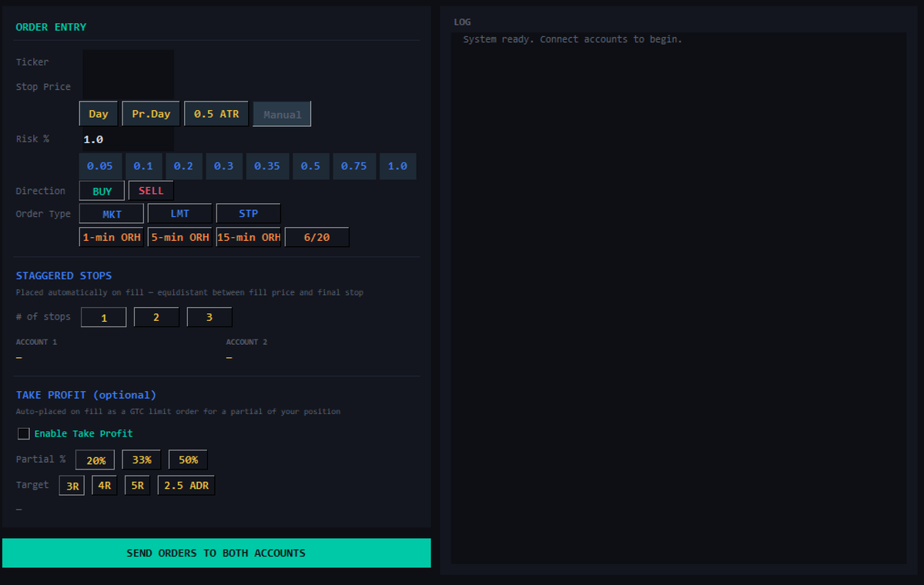Click the Risk % input showing 1.0
Image resolution: width=924 pixels, height=585 pixels.
point(127,139)
